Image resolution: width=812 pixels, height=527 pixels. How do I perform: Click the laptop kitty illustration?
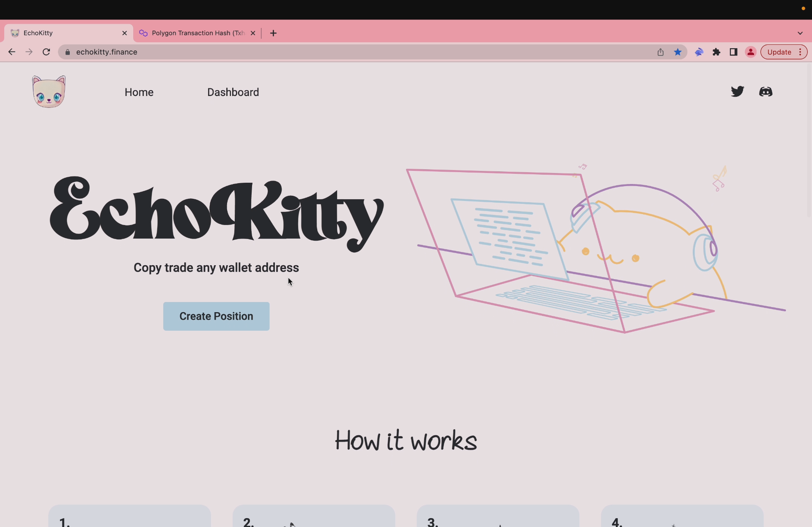[595, 248]
